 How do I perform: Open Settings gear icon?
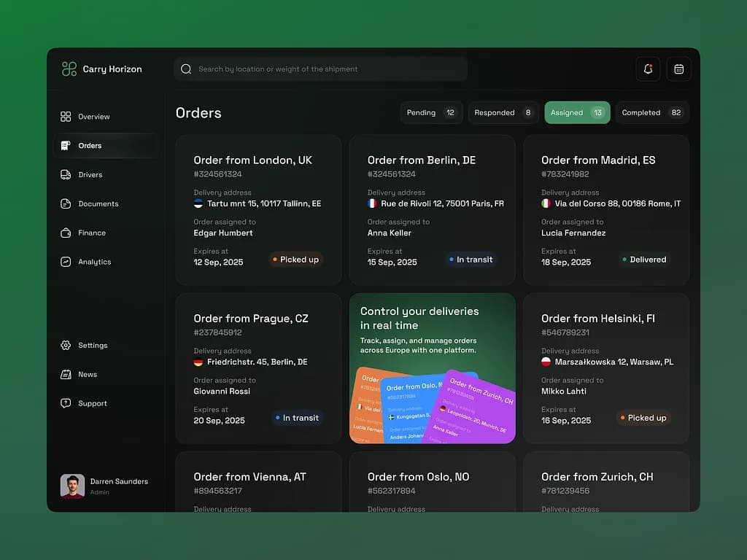click(66, 346)
